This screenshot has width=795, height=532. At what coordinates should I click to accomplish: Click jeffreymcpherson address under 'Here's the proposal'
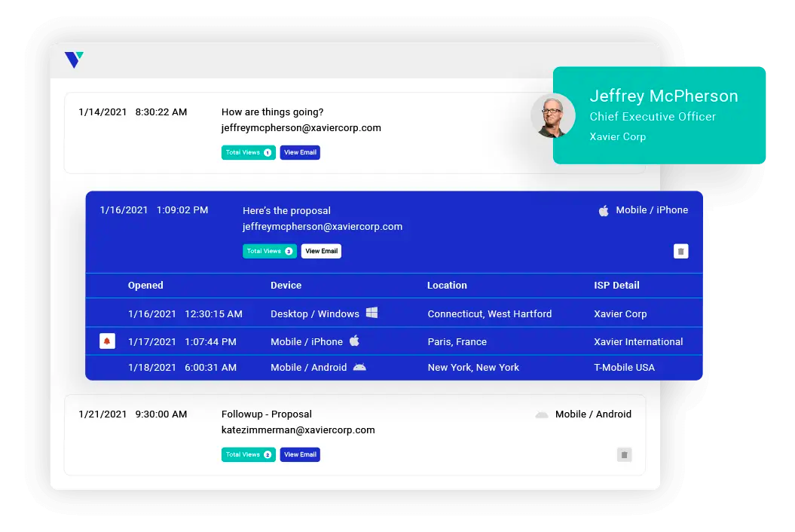pyautogui.click(x=323, y=227)
